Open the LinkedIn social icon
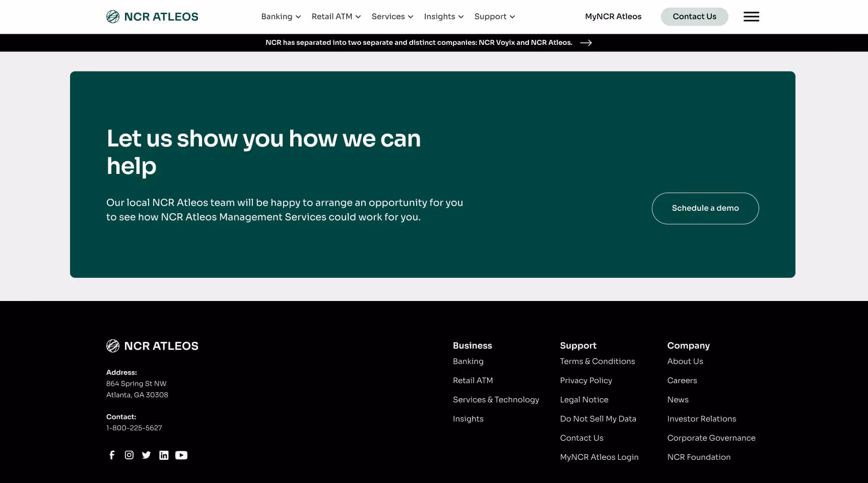 click(x=164, y=455)
